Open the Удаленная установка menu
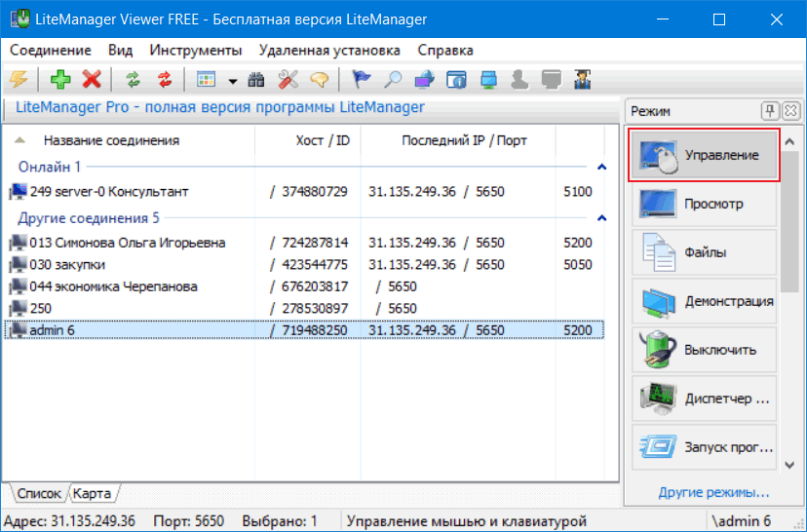This screenshot has height=532, width=807. click(329, 51)
